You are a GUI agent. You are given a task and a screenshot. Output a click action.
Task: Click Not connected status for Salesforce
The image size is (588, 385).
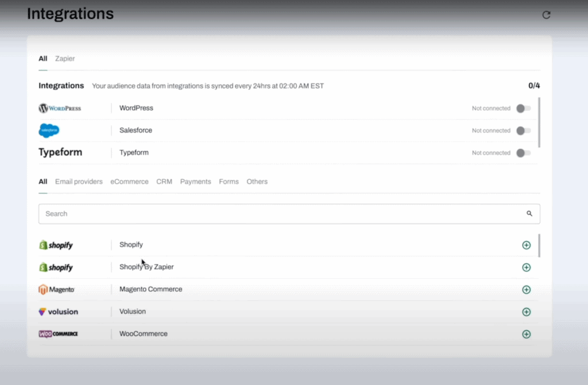point(491,130)
